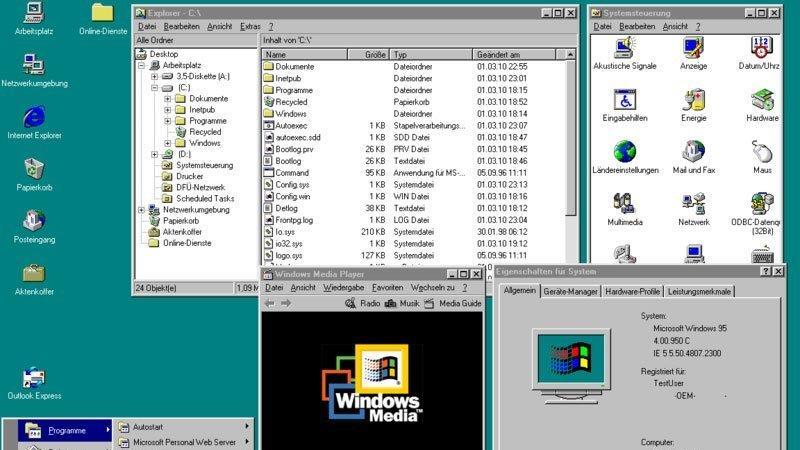Open Ländereinstellungen in Systemsteuerung

click(625, 157)
